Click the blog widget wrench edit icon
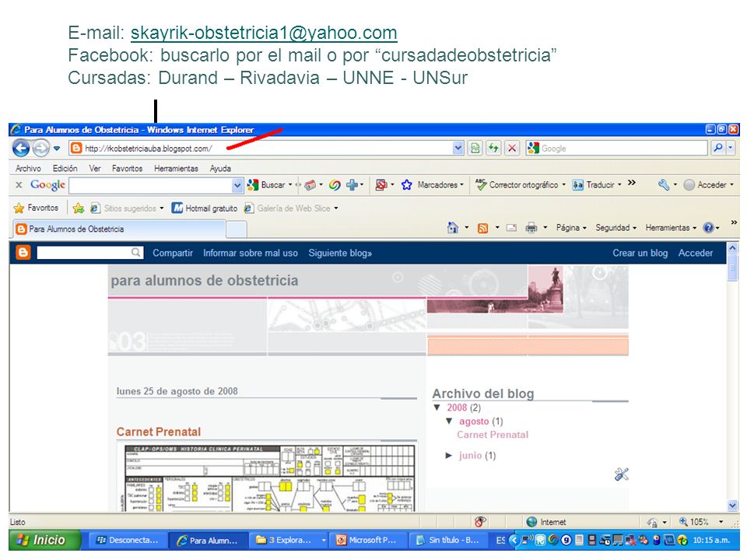747x560 pixels. (x=621, y=474)
